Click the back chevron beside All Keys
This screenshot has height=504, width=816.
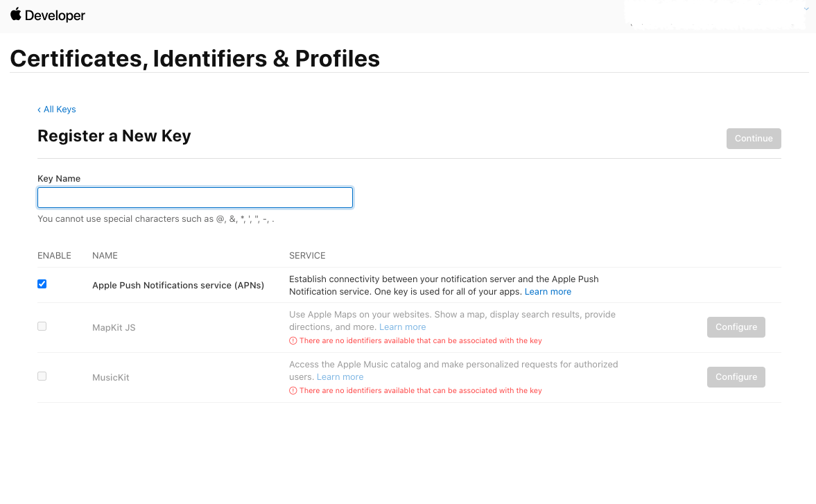[x=40, y=109]
